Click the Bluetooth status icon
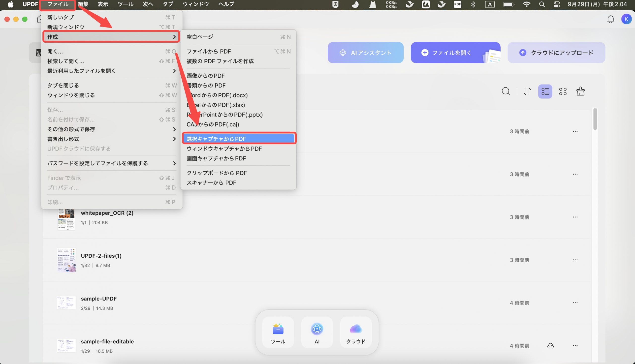635x364 pixels. 473,4
